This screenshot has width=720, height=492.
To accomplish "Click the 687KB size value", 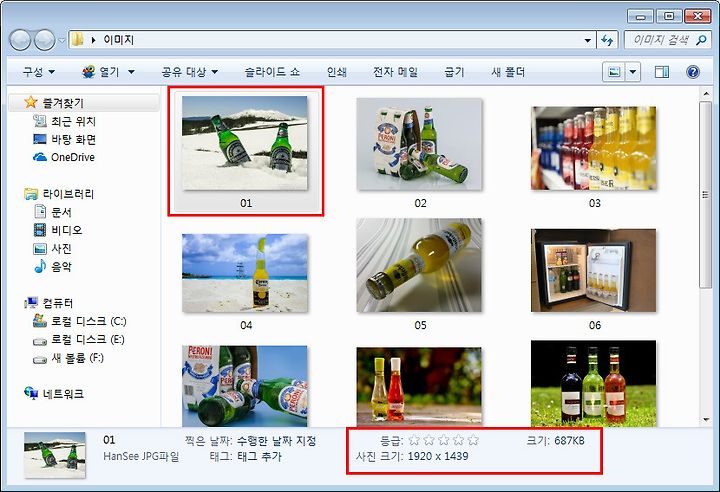I will pos(569,441).
